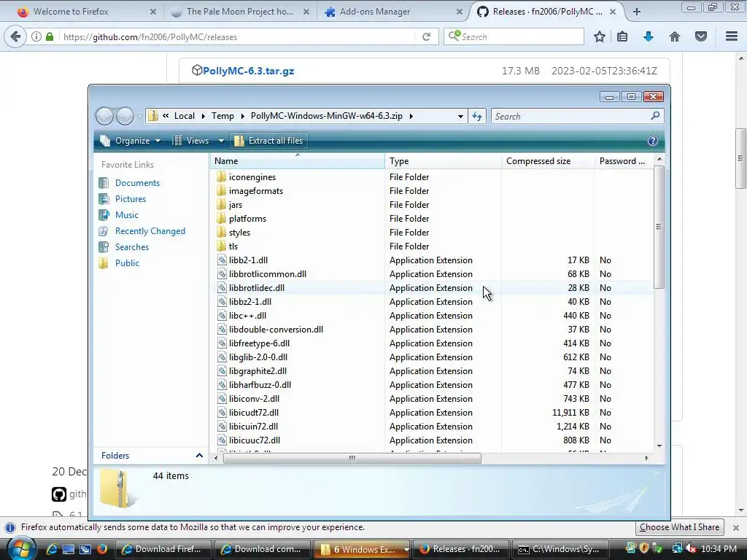Viewport: 747px width, 560px height.
Task: Open the bookmarks list icon in Firefox
Action: [x=622, y=36]
